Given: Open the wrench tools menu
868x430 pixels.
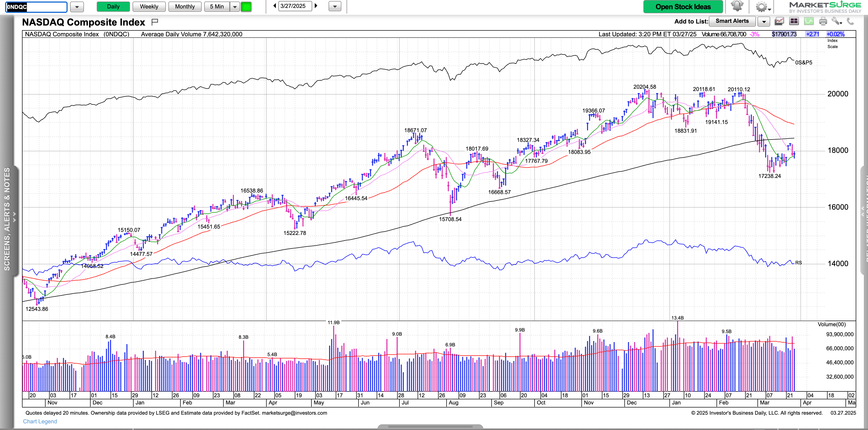Looking at the screenshot, I should (x=836, y=21).
